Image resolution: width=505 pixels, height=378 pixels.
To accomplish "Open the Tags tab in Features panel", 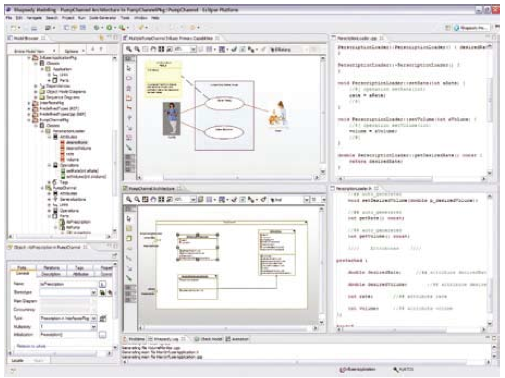I will click(79, 268).
